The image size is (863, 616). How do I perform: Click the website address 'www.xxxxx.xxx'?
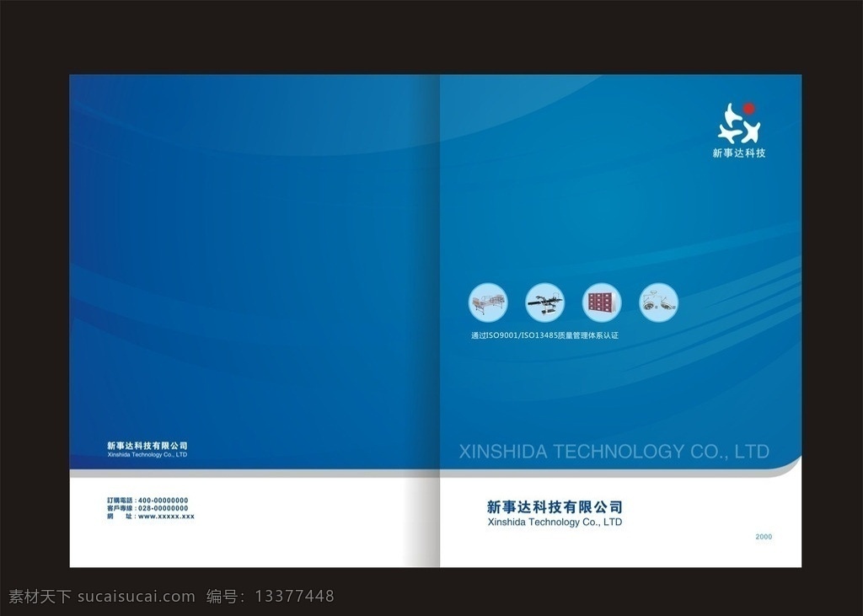pos(151,517)
